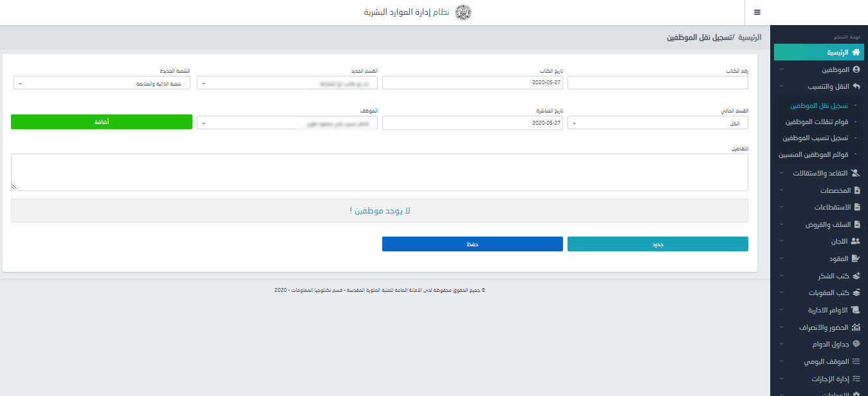Click the لوحة التحكم sidebar heading
The height and width of the screenshot is (396, 868).
tap(847, 37)
